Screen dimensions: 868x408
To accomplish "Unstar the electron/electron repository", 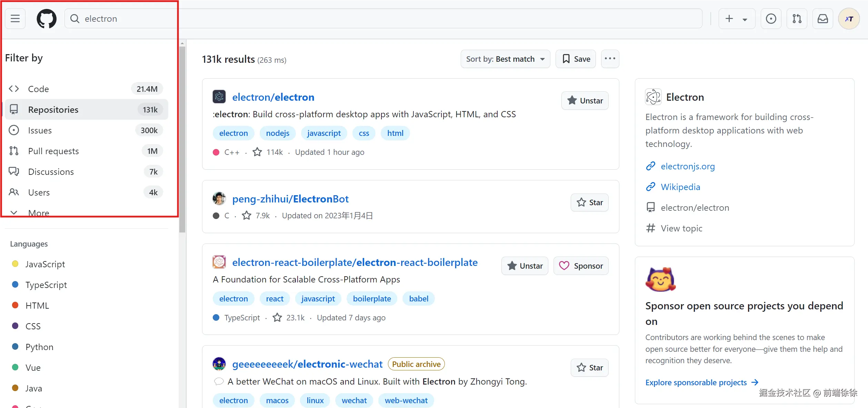I will [x=585, y=101].
